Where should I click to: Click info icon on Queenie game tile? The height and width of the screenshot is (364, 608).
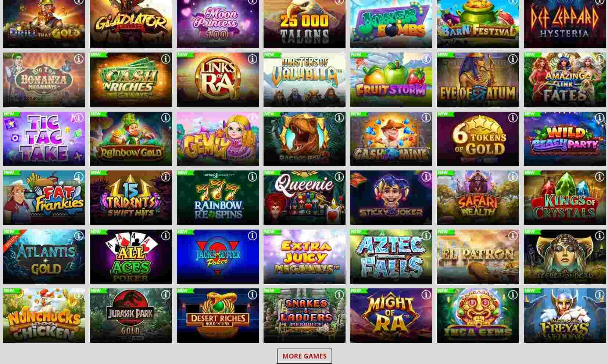click(x=339, y=177)
